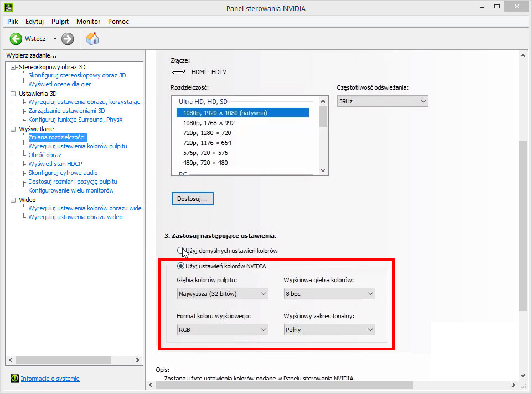Click the task tree horizontal scrollbar thumb
532x394 pixels.
tap(64, 360)
